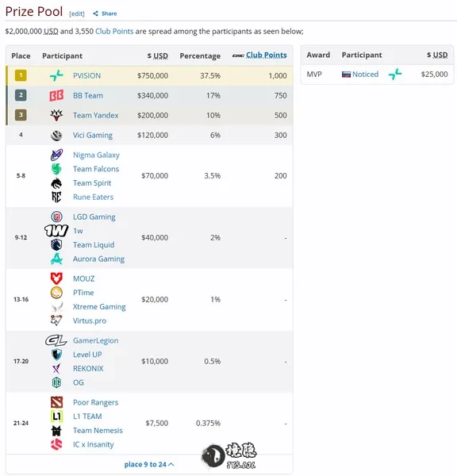Screen dimensions: 457x476
Task: Open the Noticed MVP player link
Action: tap(365, 75)
